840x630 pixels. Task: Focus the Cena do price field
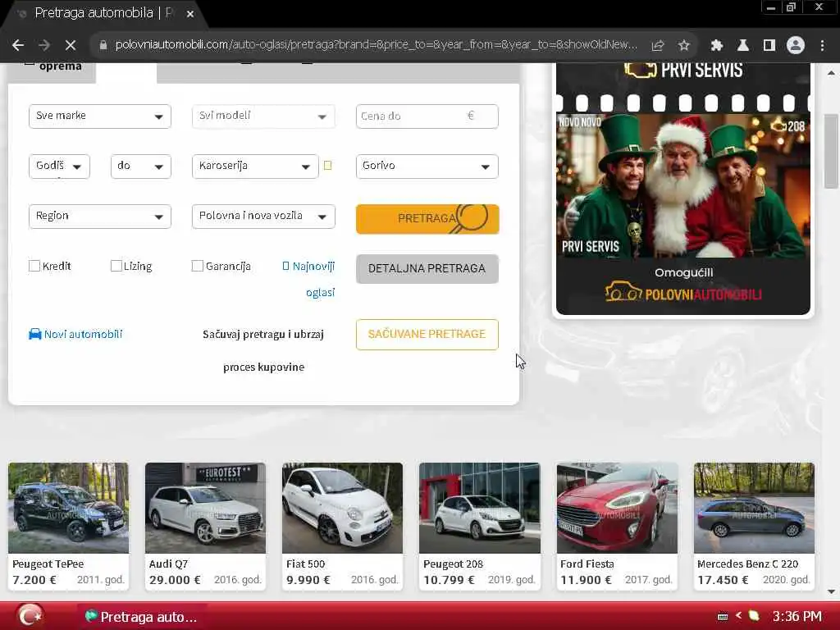[x=427, y=116]
